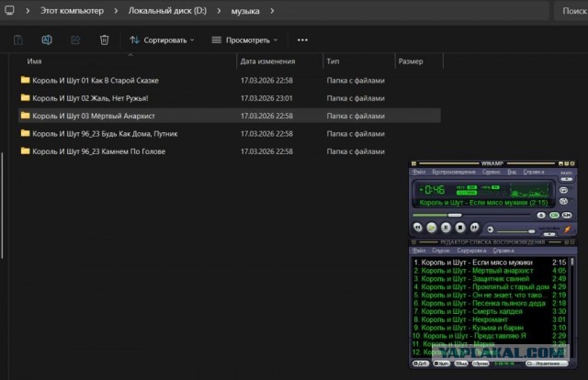Image resolution: width=588 pixels, height=380 pixels.
Task: Expand the Просмотреть dropdown
Action: tap(244, 40)
